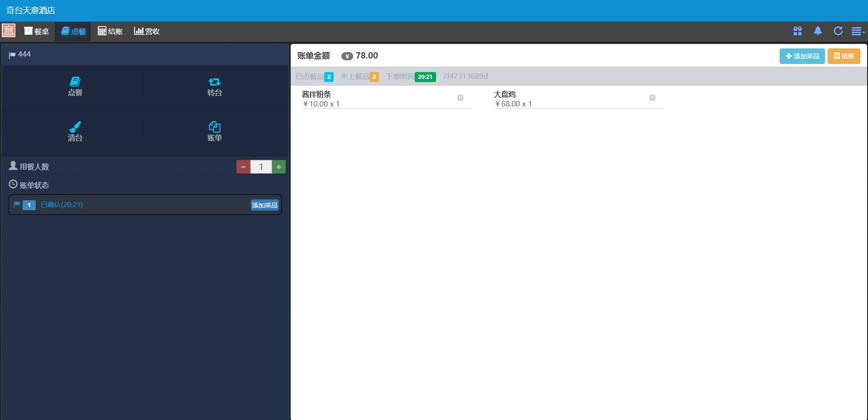The height and width of the screenshot is (420, 868).
Task: Click the 大盘鸡 dish name
Action: tap(505, 94)
